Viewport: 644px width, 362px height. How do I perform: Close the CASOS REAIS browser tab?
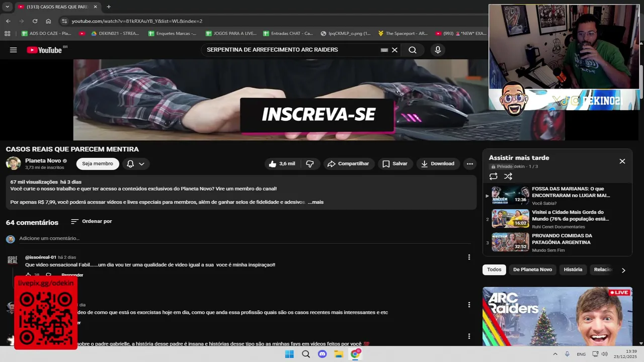tap(96, 7)
